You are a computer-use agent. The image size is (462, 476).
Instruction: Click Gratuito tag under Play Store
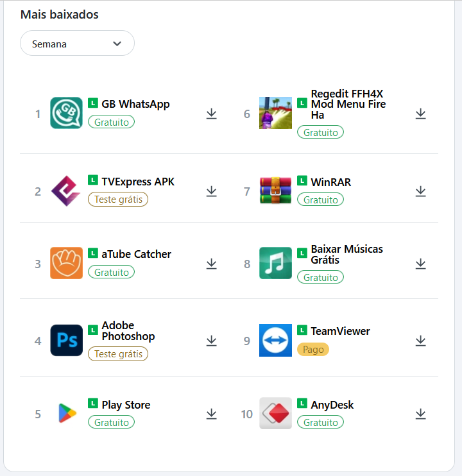pyautogui.click(x=111, y=422)
